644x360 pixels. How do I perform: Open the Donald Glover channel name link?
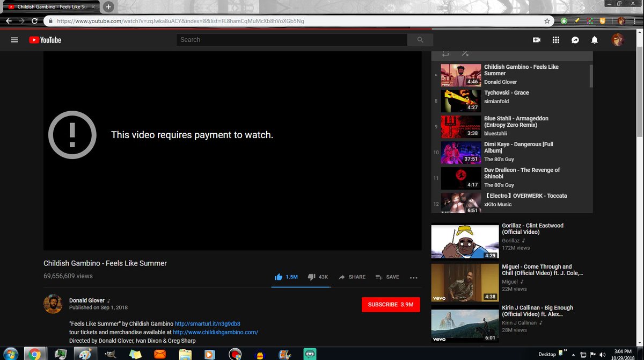click(87, 300)
